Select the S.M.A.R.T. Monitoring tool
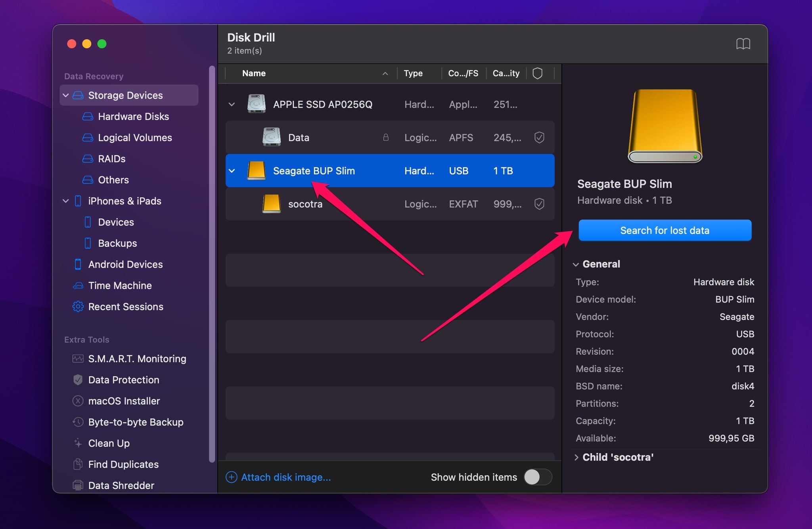The image size is (812, 529). click(137, 358)
